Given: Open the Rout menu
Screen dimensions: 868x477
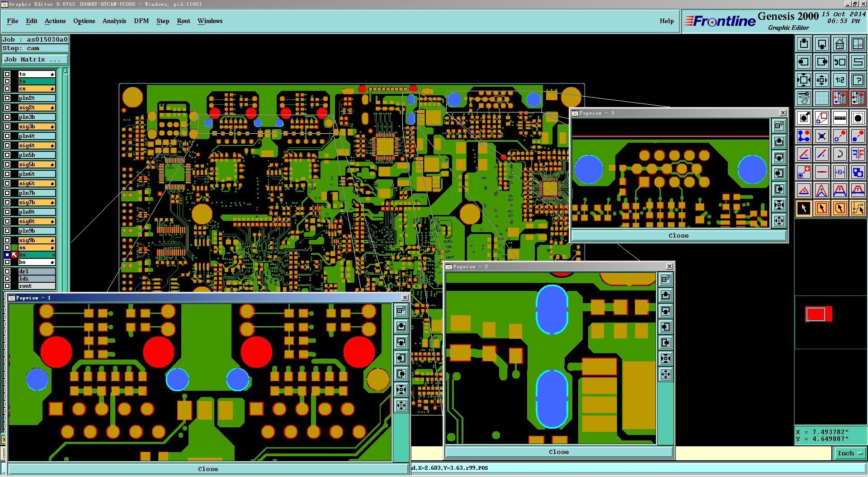Looking at the screenshot, I should click(183, 21).
